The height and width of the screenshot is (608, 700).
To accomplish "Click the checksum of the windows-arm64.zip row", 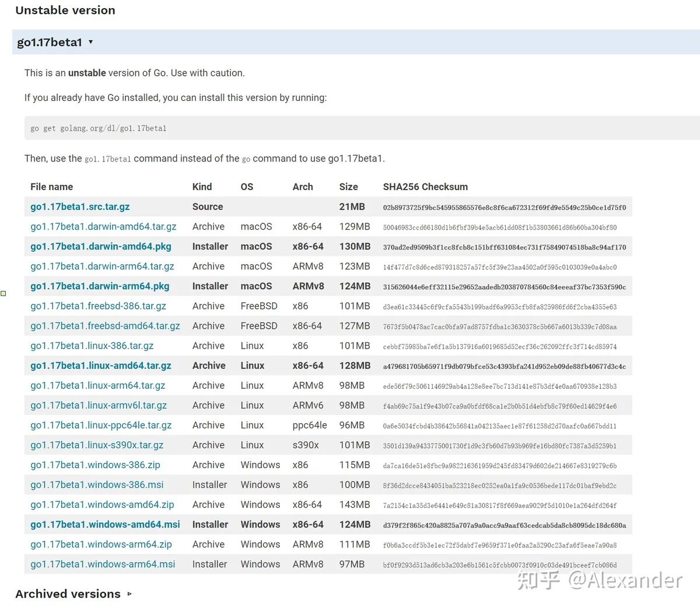I will click(500, 545).
